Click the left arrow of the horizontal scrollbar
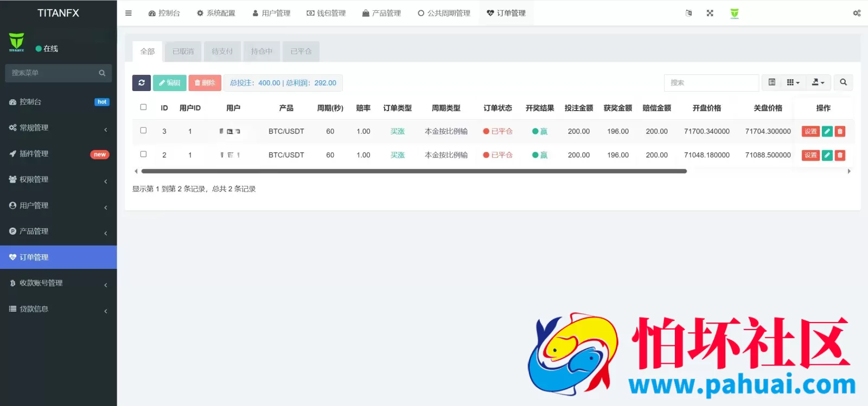The image size is (868, 406). (136, 171)
